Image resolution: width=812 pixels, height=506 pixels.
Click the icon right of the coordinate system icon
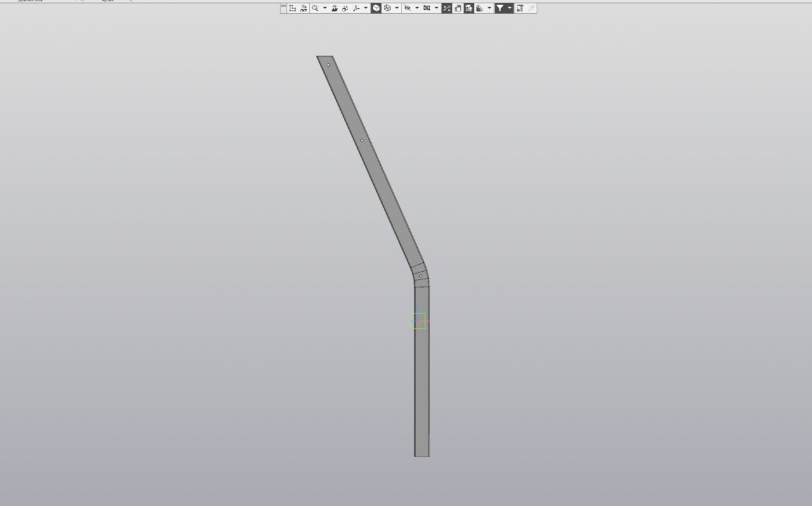304,8
